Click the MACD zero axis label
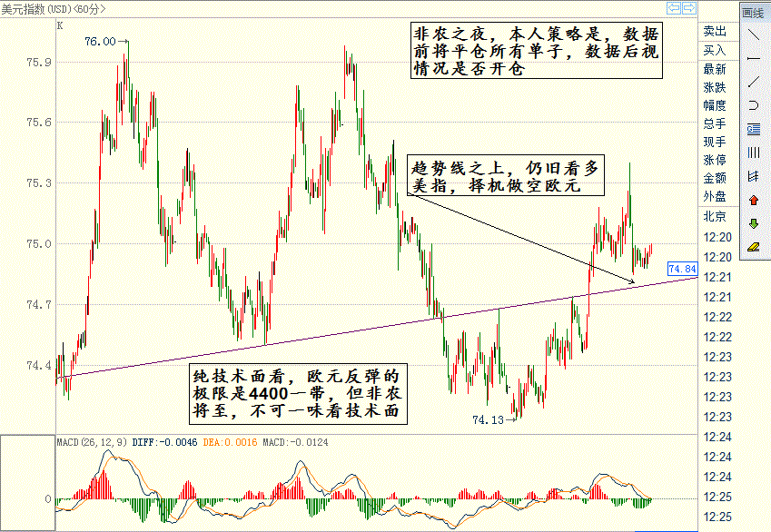771x532 pixels. coord(48,499)
